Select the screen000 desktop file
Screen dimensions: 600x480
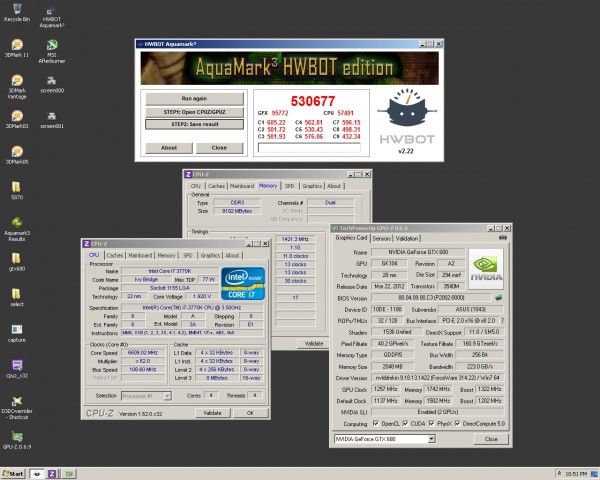[52, 85]
